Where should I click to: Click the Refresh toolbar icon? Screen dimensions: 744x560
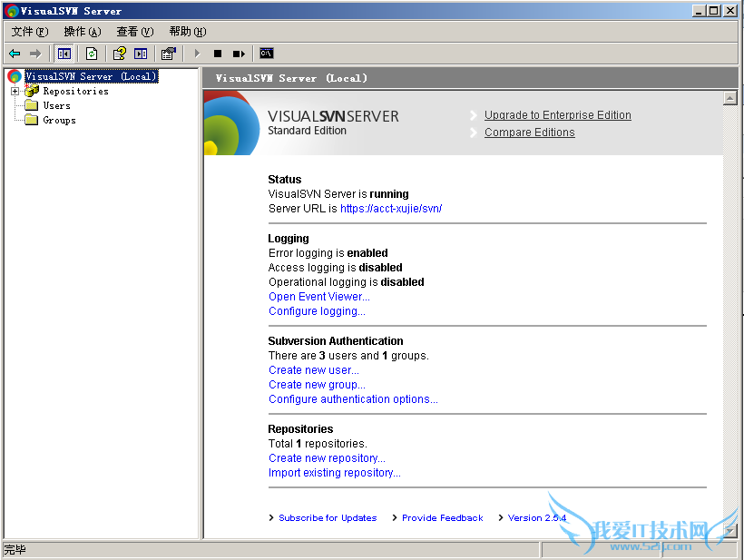tap(91, 54)
